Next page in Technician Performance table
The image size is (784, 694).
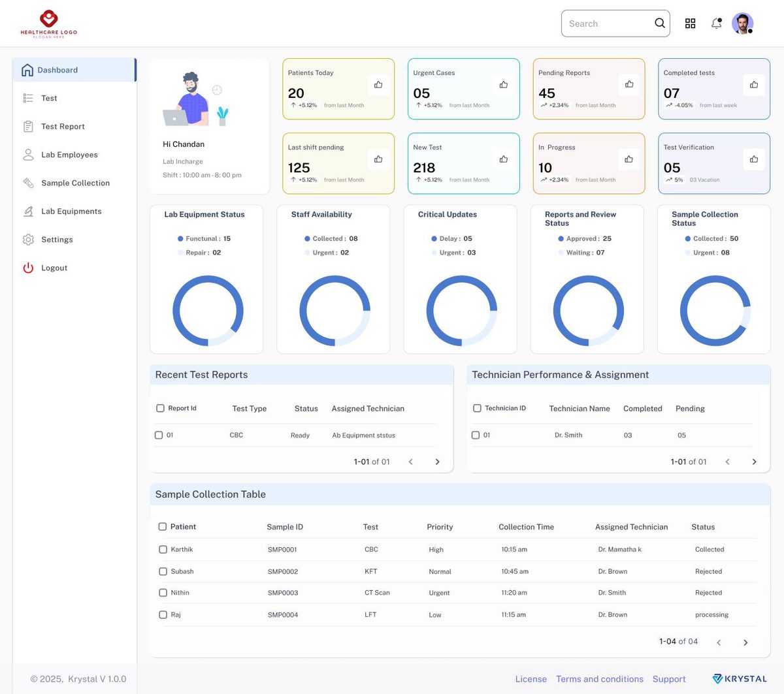pyautogui.click(x=755, y=462)
